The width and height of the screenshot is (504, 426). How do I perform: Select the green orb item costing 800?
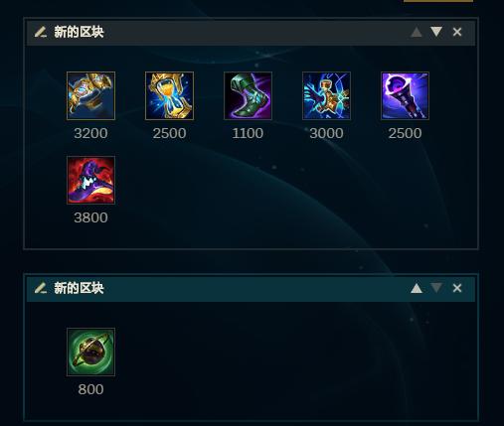tap(90, 352)
